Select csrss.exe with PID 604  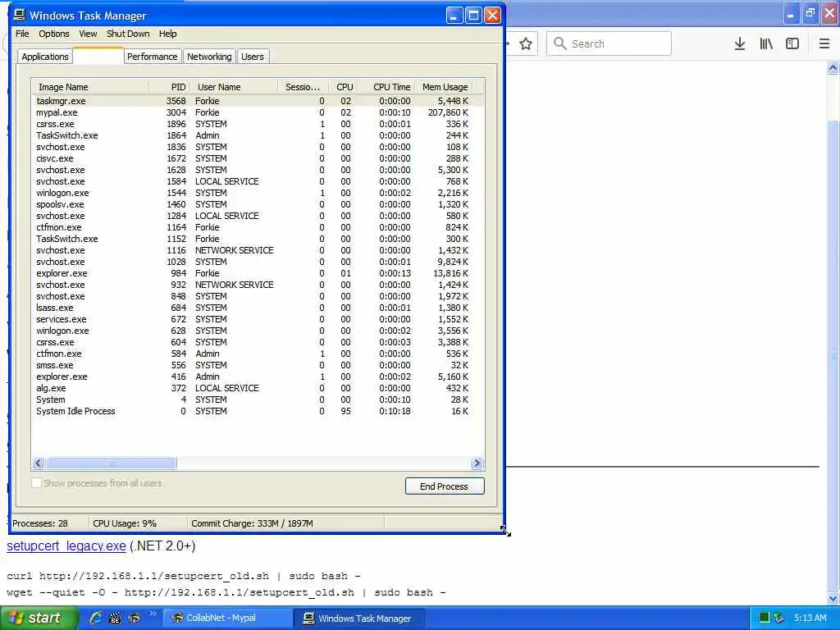point(257,342)
